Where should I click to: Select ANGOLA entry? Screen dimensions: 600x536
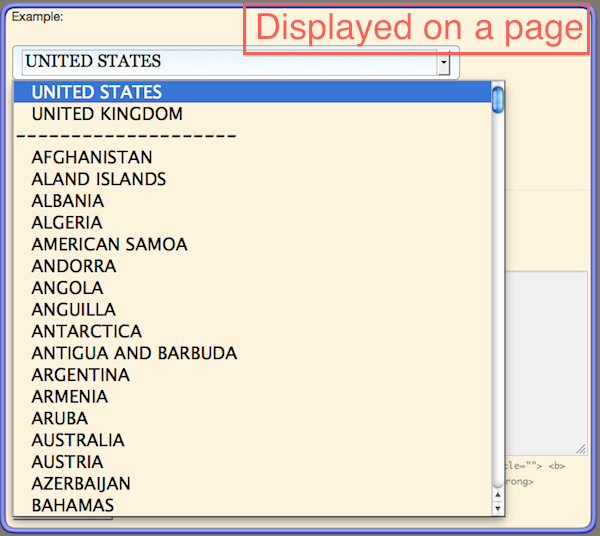pyautogui.click(x=253, y=288)
